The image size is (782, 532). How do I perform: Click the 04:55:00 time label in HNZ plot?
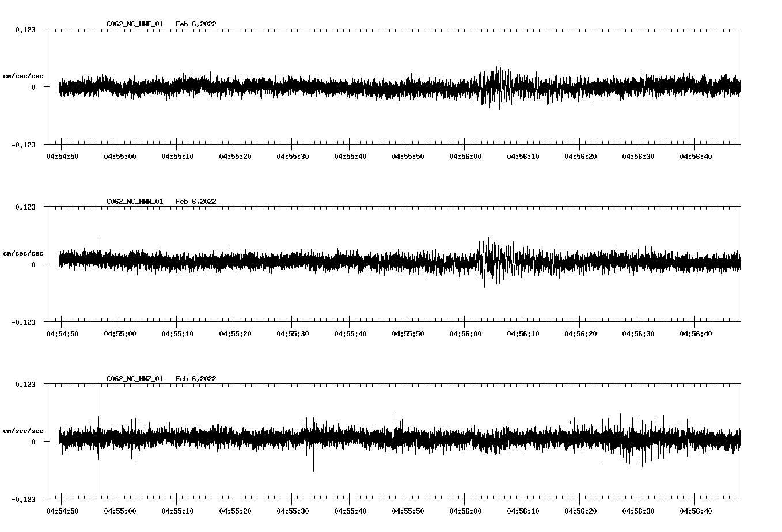(x=120, y=511)
